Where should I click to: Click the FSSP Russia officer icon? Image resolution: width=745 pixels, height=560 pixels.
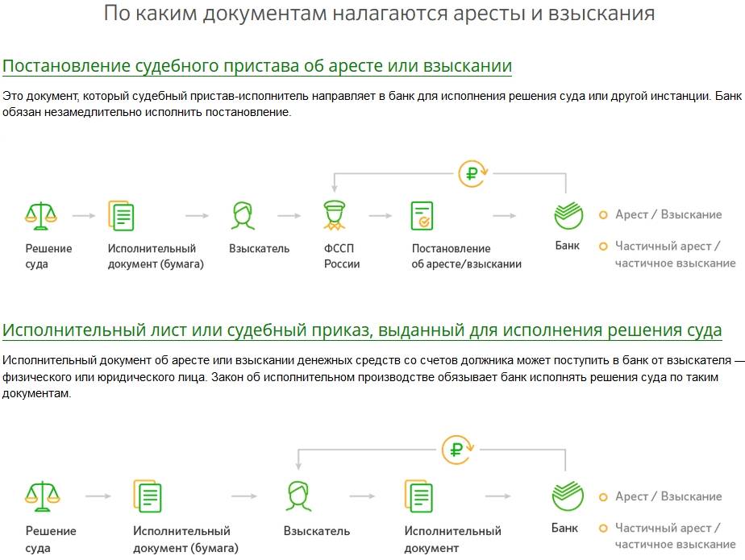(x=337, y=215)
